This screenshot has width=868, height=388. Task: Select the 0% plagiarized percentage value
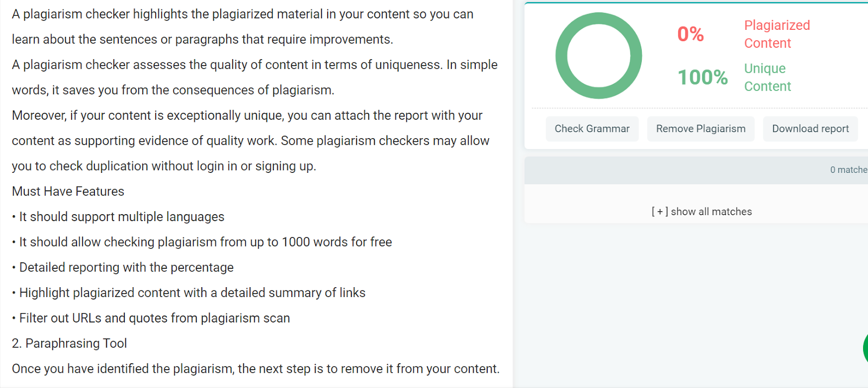click(x=690, y=34)
